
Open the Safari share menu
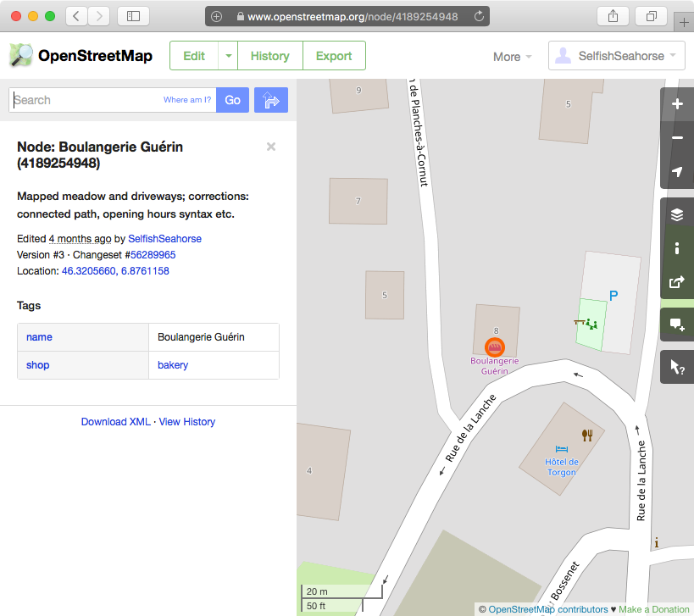613,16
